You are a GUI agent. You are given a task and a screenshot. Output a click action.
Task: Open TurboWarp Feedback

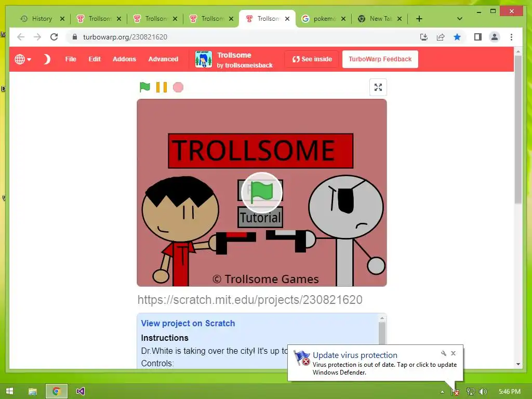380,59
